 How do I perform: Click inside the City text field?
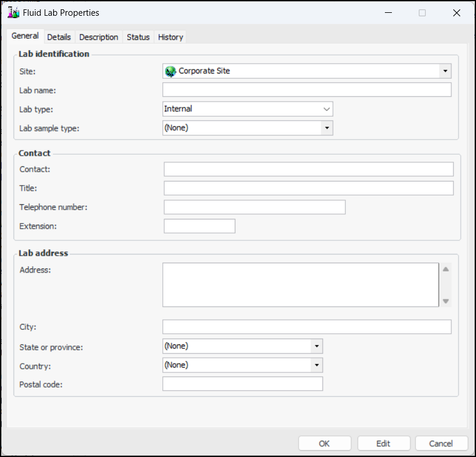[307, 327]
